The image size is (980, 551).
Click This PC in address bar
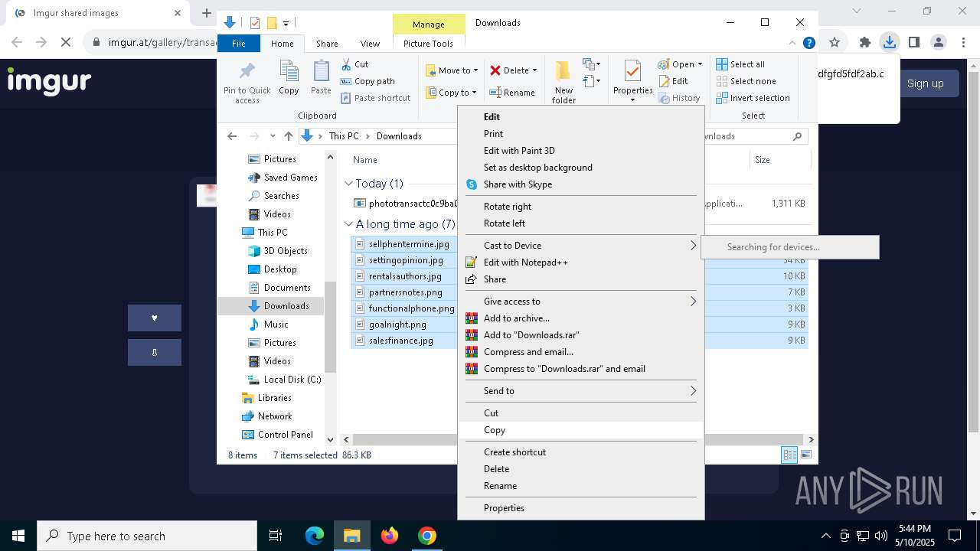point(344,136)
